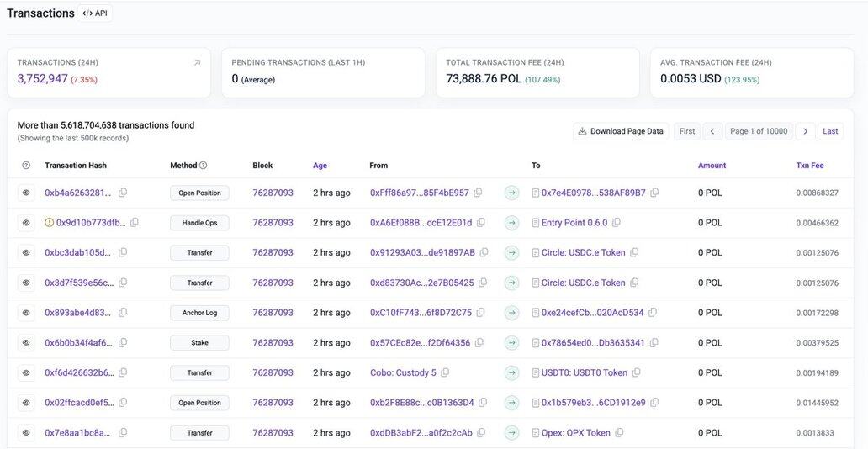Click the arrow icon in 0xFff86a97 row
Viewport: 868px width, 449px height.
(x=512, y=193)
